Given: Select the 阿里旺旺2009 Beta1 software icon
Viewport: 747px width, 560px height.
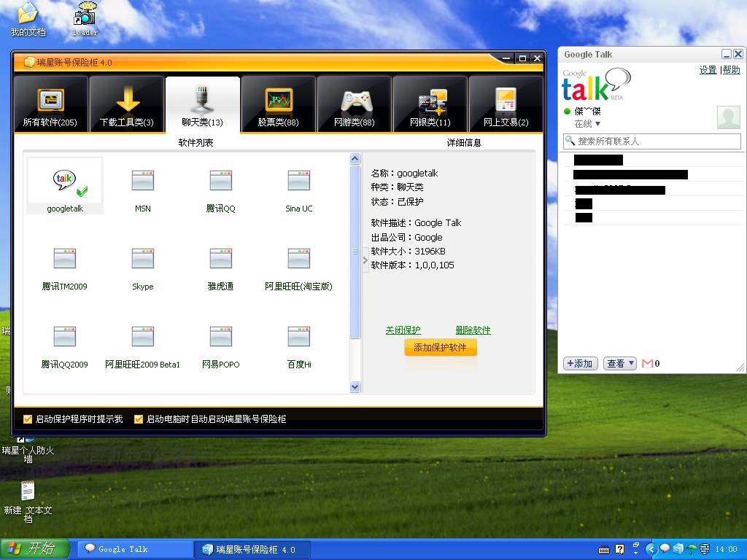Looking at the screenshot, I should 143,336.
